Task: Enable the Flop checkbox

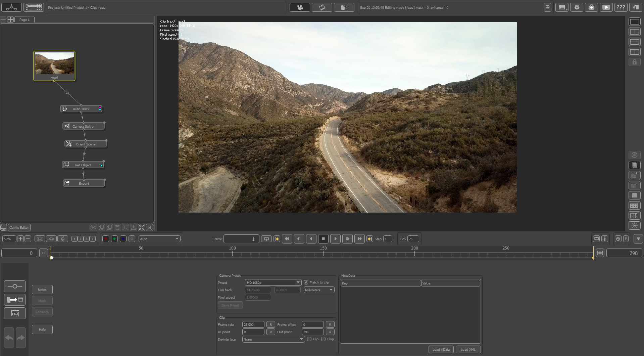Action: click(323, 339)
